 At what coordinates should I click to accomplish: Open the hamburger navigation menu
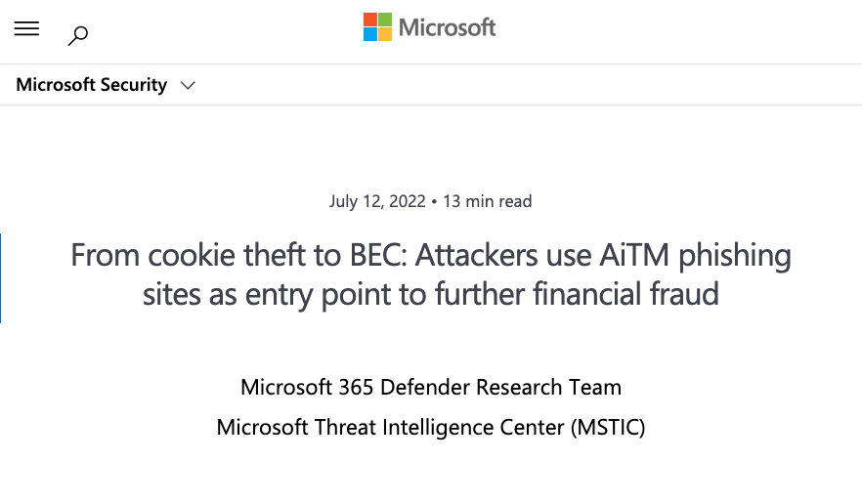click(x=26, y=29)
